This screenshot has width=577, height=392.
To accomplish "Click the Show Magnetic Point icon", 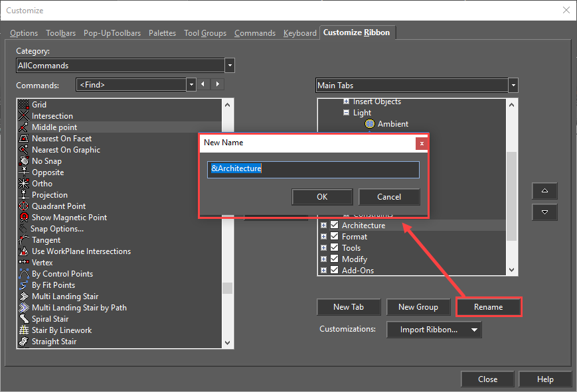I will [23, 218].
